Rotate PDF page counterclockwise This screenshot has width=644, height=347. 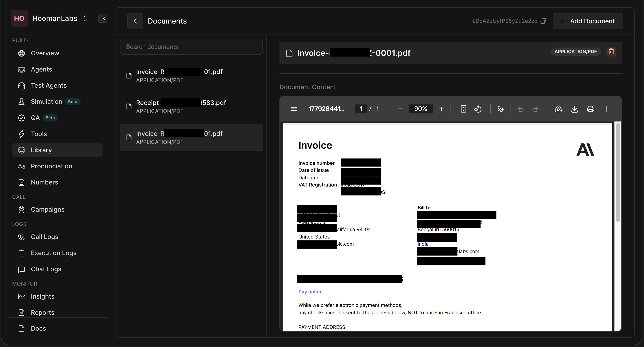pyautogui.click(x=478, y=109)
